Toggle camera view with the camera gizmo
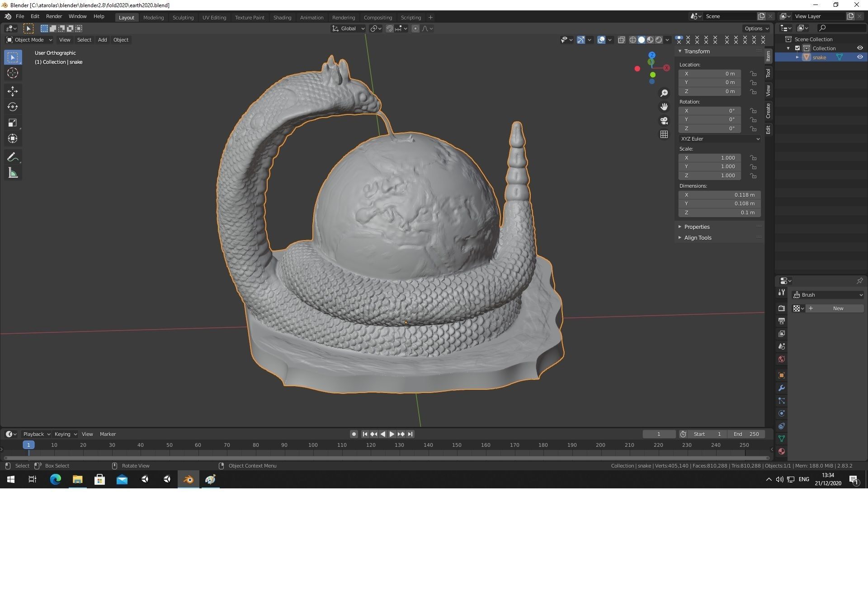 [664, 121]
